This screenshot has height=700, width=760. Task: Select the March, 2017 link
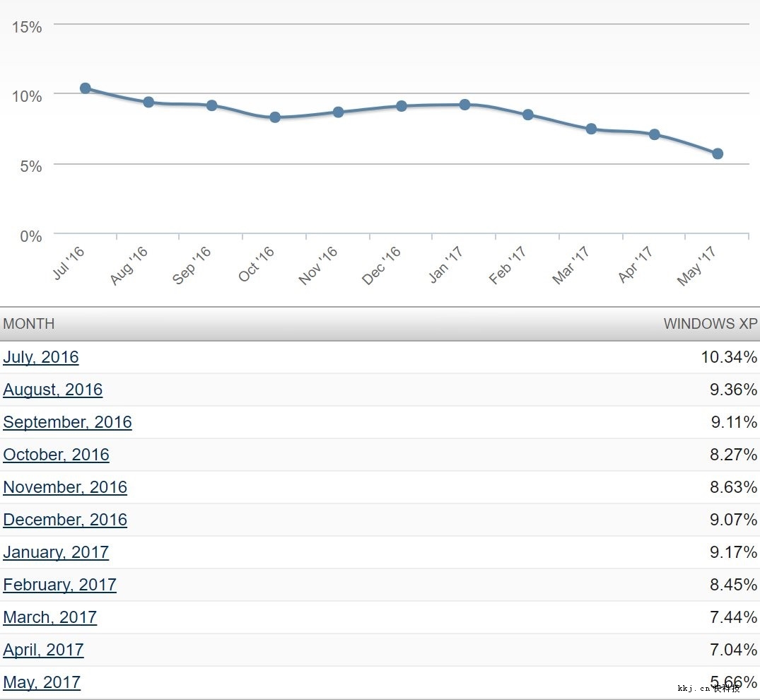pos(49,617)
